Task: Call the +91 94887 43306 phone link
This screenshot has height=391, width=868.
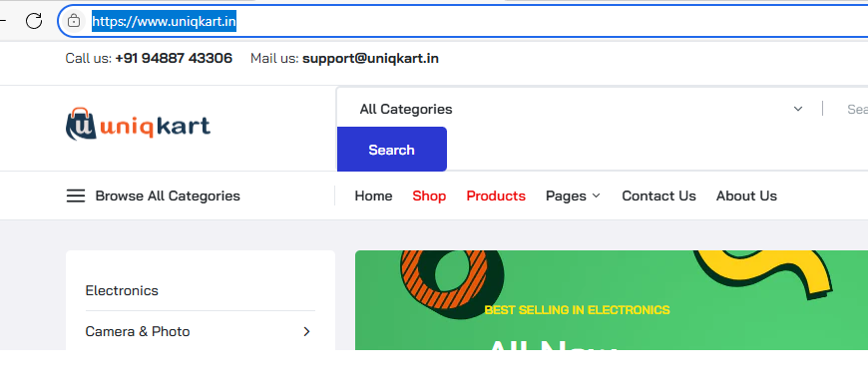Action: click(174, 58)
